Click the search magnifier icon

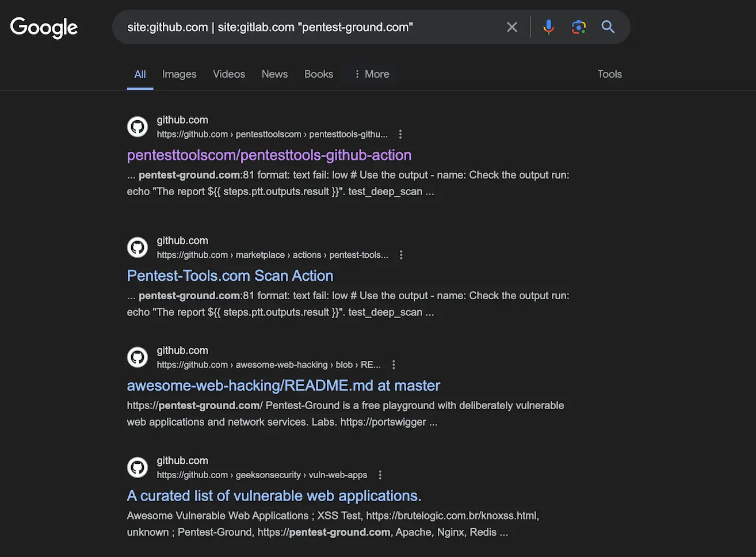tap(608, 26)
